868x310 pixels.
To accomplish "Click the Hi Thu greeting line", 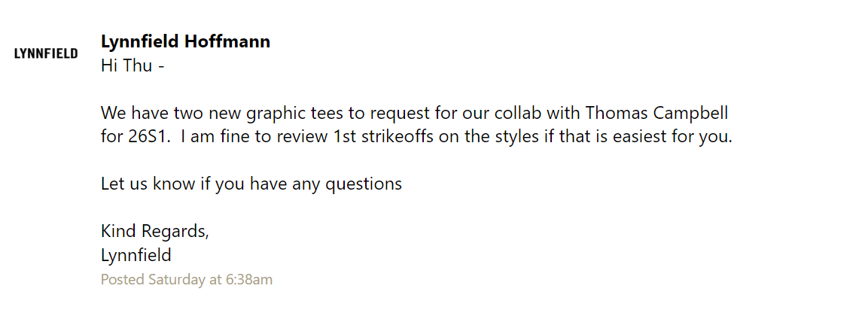I will click(132, 65).
